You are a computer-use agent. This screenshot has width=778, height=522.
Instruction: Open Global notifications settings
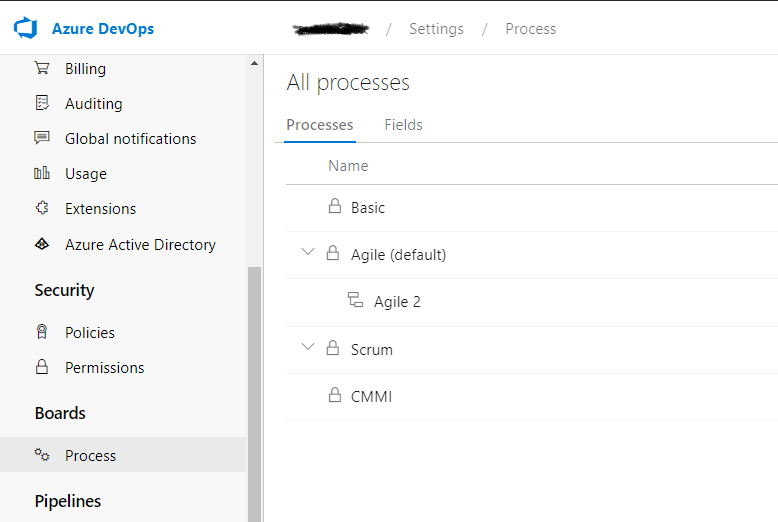(130, 138)
